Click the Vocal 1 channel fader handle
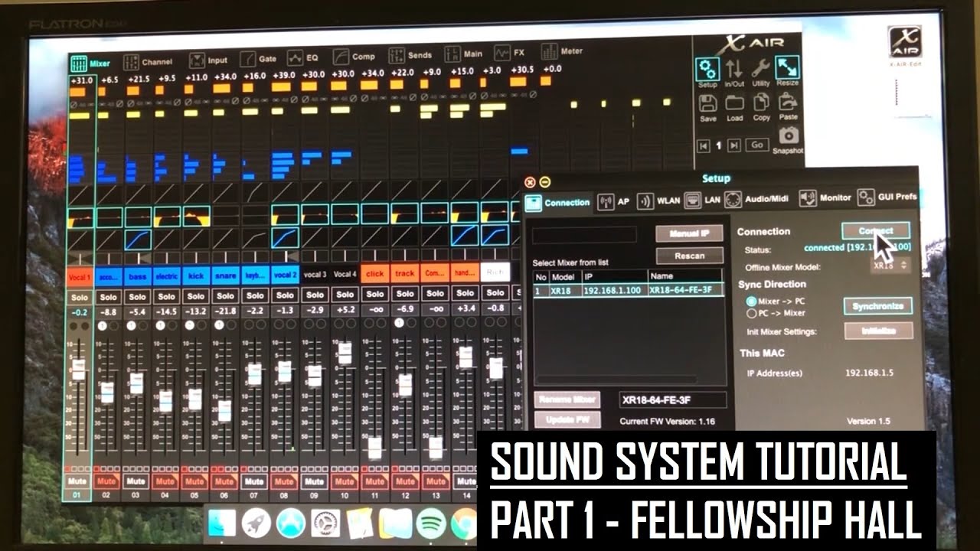 [78, 370]
